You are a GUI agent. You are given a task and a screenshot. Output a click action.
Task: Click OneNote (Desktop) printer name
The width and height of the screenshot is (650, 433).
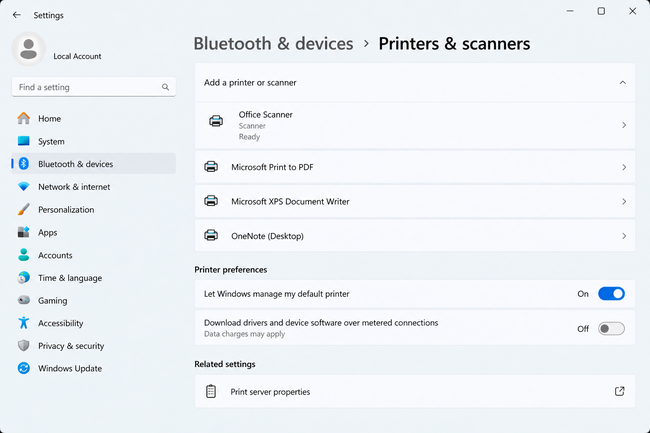(x=267, y=236)
